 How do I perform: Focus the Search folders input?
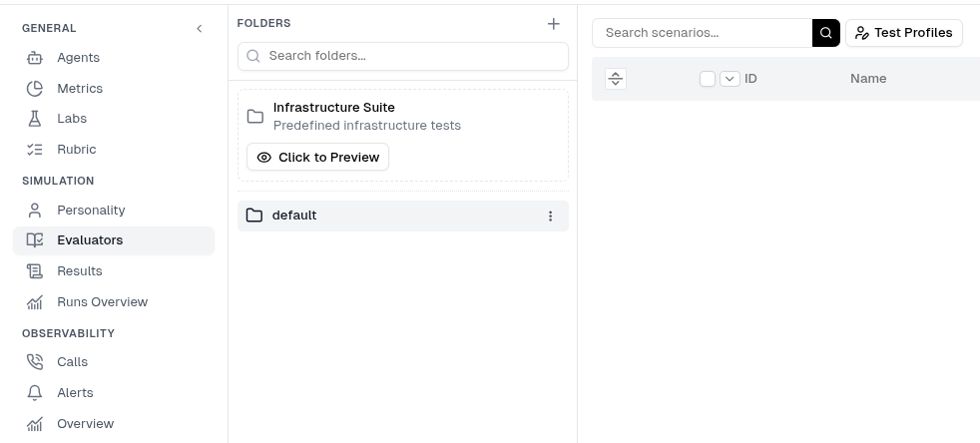point(403,56)
